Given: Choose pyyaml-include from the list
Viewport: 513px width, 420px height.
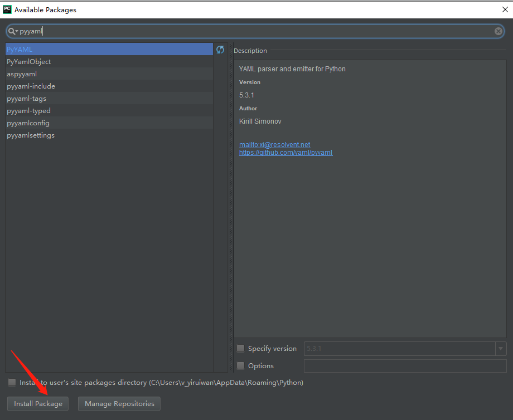Looking at the screenshot, I should pyautogui.click(x=109, y=86).
